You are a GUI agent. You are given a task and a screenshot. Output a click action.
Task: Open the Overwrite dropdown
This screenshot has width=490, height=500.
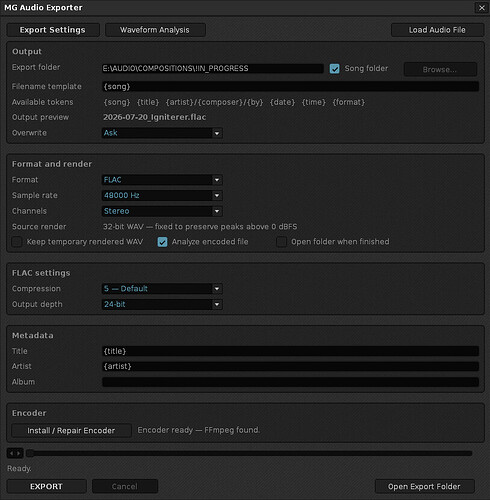coord(162,133)
